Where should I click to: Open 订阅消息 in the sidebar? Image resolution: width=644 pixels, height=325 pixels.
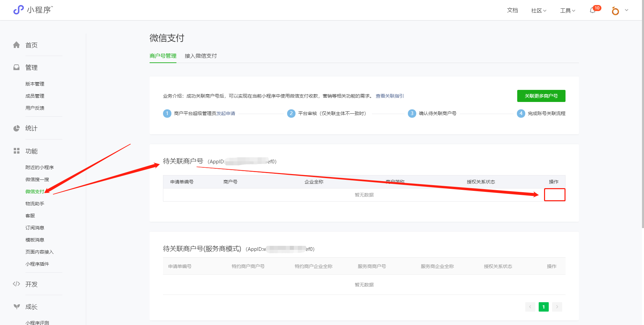(35, 228)
